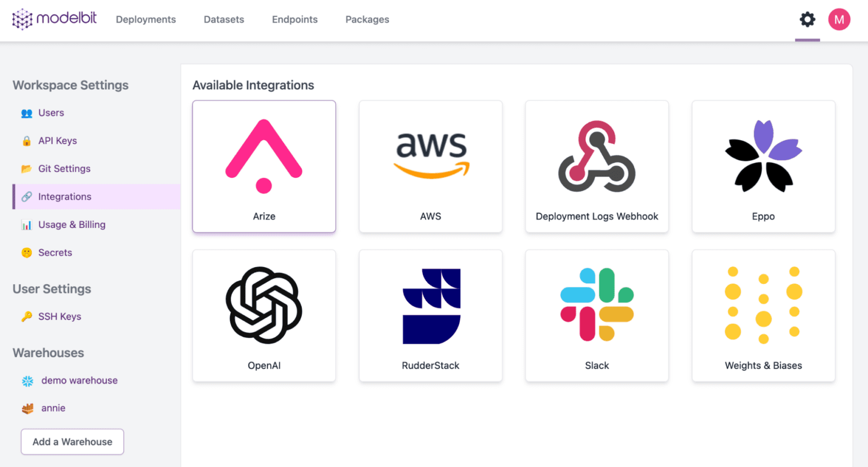Select Git Settings in sidebar
The image size is (868, 467).
pyautogui.click(x=64, y=169)
